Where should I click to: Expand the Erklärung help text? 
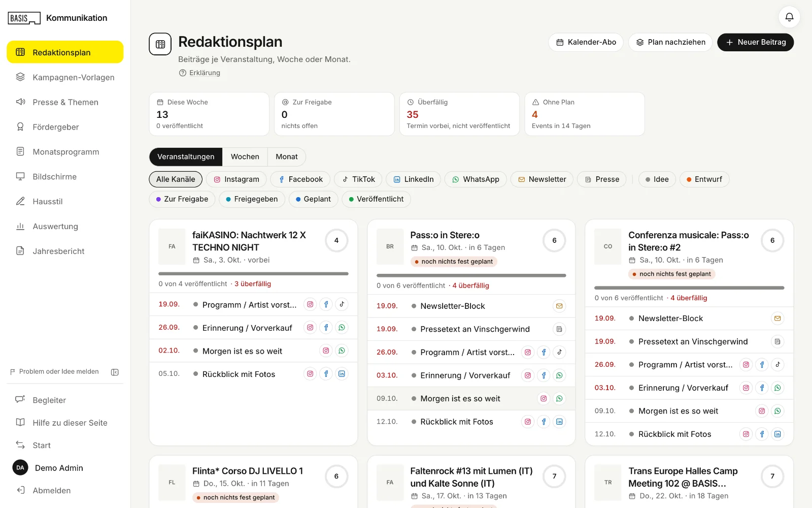point(199,73)
